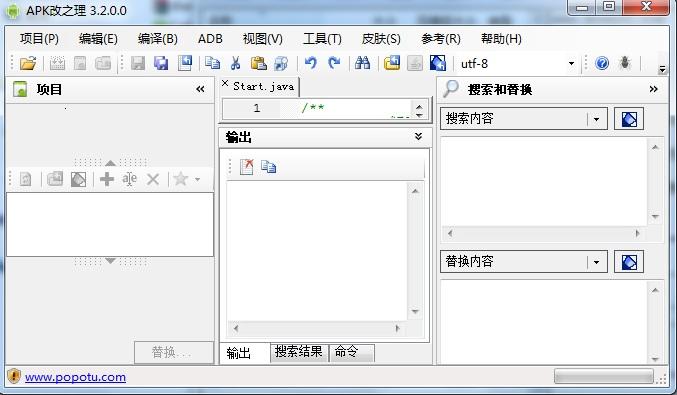Open the 视图(V) menu
The width and height of the screenshot is (677, 395).
(x=263, y=39)
